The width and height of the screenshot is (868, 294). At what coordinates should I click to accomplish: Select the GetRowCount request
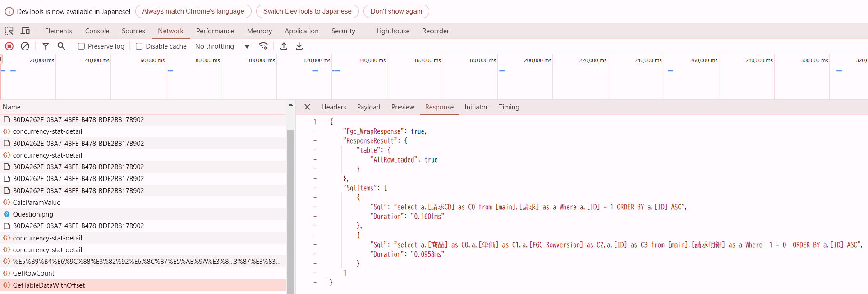[x=143, y=273]
